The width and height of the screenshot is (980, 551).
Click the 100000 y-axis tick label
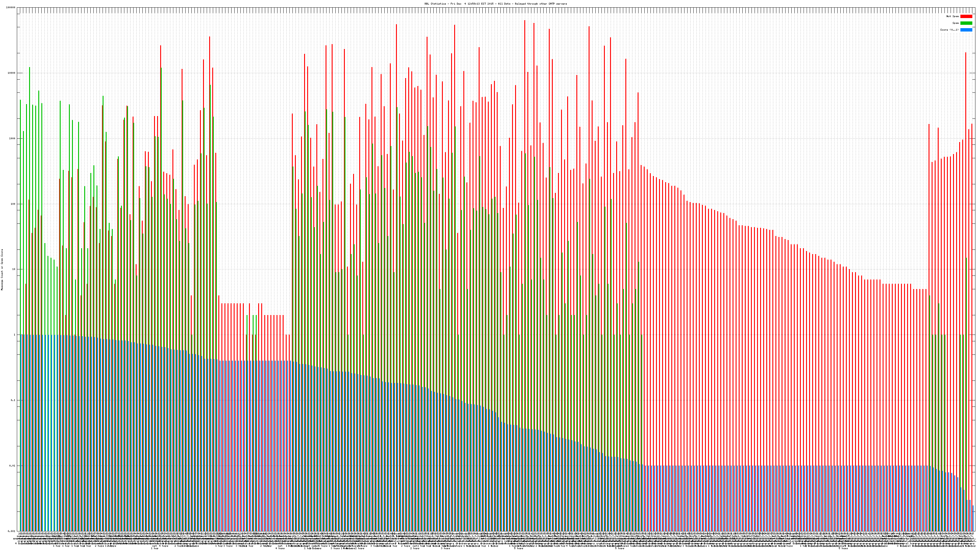pos(11,8)
